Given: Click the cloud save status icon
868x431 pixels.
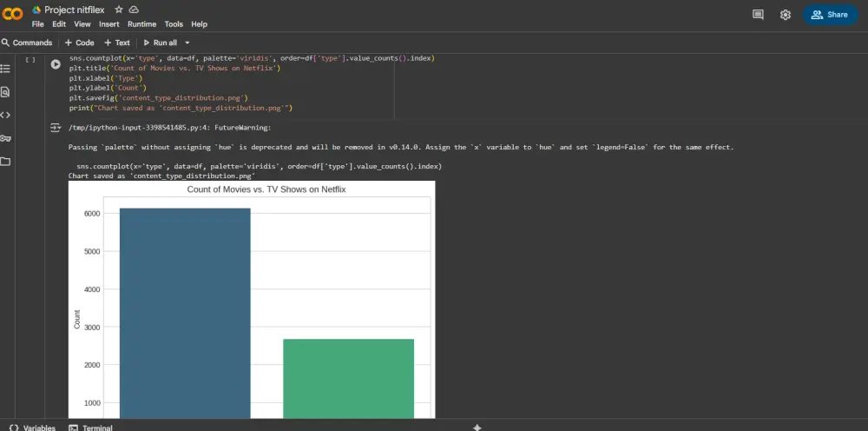Looking at the screenshot, I should [x=134, y=10].
